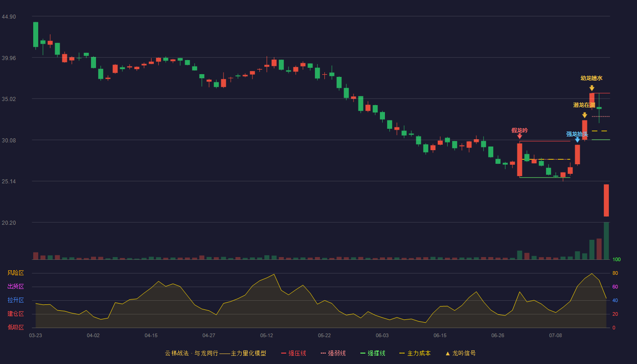
Task: Toggle the 强弱线 legend series
Action: pyautogui.click(x=334, y=353)
